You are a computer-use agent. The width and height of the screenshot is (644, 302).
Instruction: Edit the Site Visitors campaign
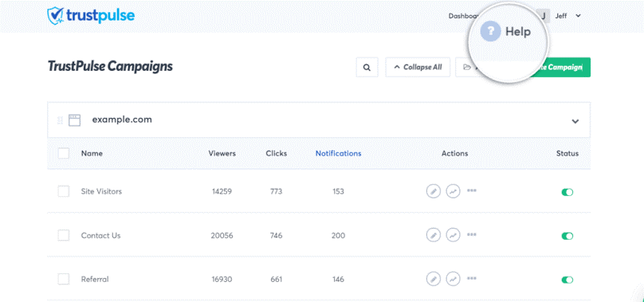(434, 191)
